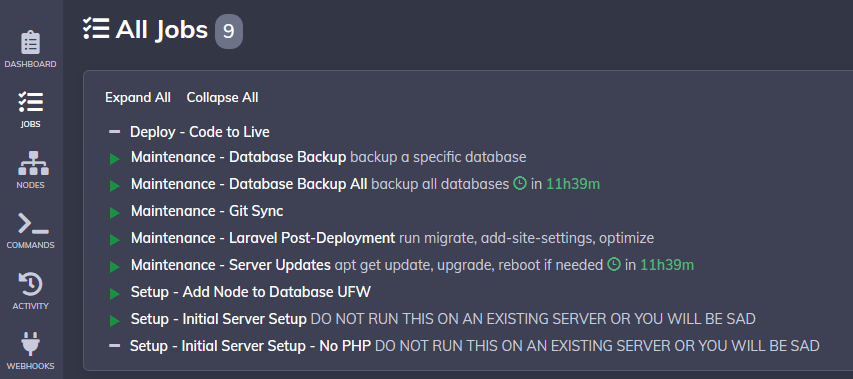Run the Maintenance - Git Sync job arrow

click(x=114, y=213)
